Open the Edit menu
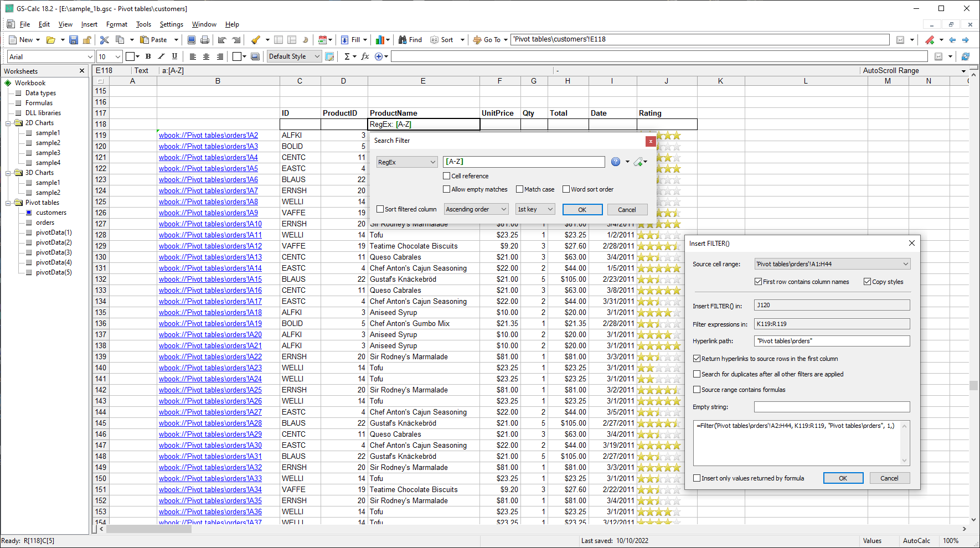The image size is (980, 548). (44, 24)
